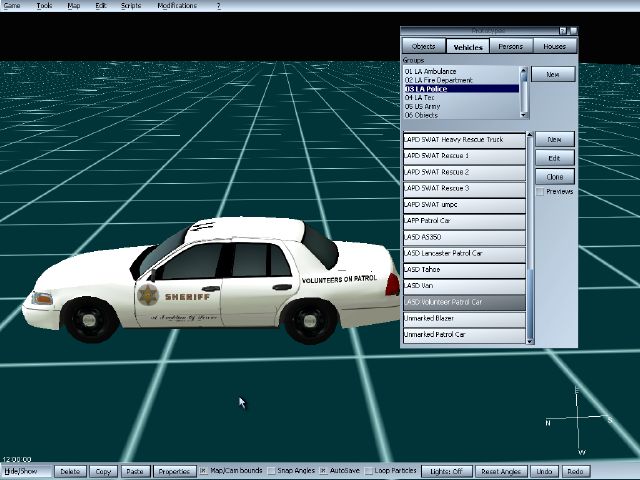The height and width of the screenshot is (480, 640).
Task: Click the Prototypes panel help icon
Action: click(563, 31)
